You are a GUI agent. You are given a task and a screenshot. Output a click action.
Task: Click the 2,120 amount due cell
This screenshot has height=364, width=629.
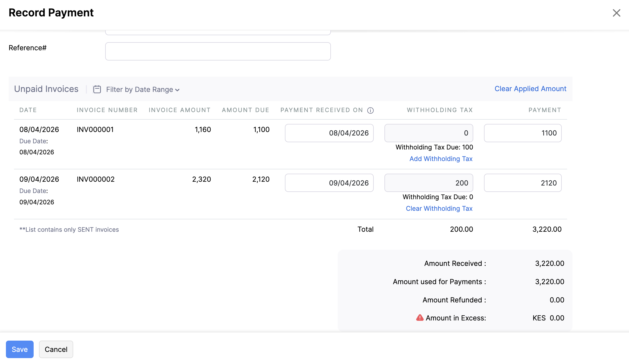(261, 179)
